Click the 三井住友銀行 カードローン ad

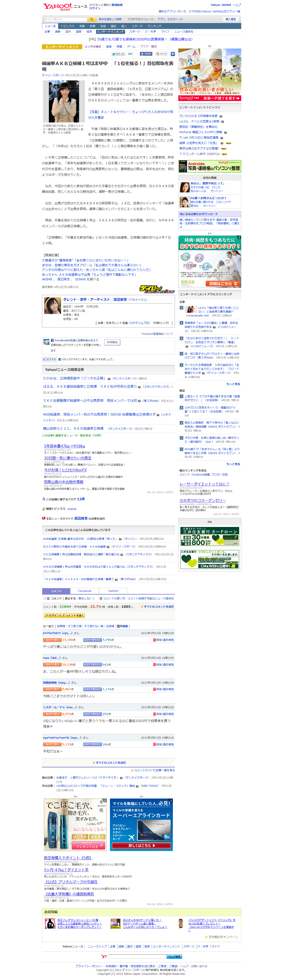[210, 536]
